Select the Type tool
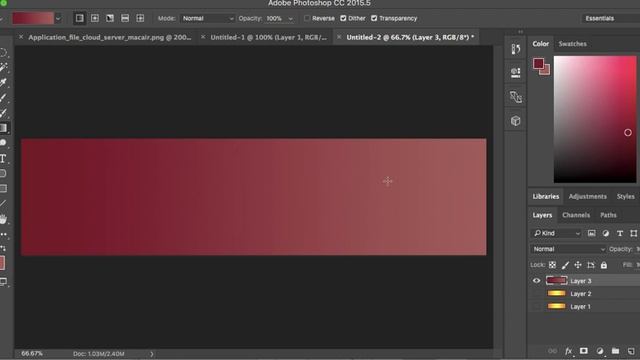Viewport: 640px width, 360px height. [x=3, y=159]
